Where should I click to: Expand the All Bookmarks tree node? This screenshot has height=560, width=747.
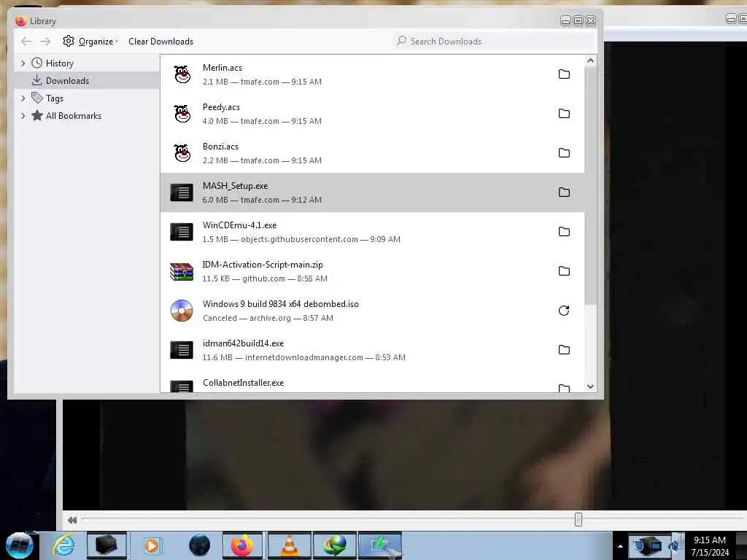pos(23,116)
